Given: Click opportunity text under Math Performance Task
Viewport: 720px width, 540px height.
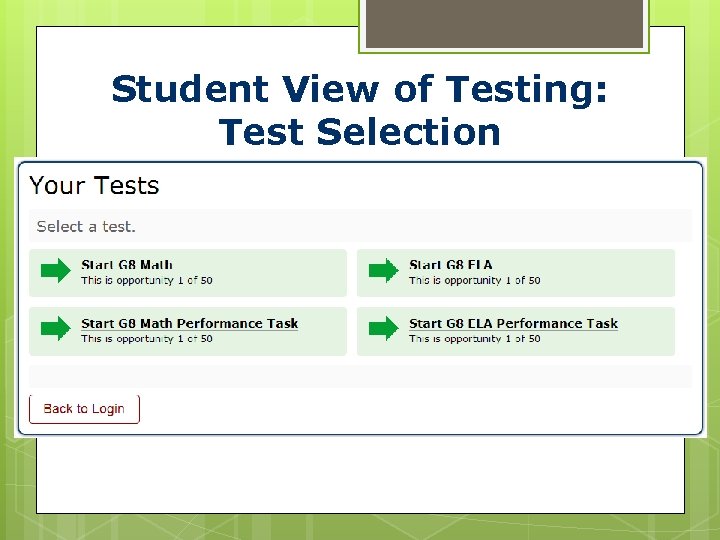Looking at the screenshot, I should point(147,339).
